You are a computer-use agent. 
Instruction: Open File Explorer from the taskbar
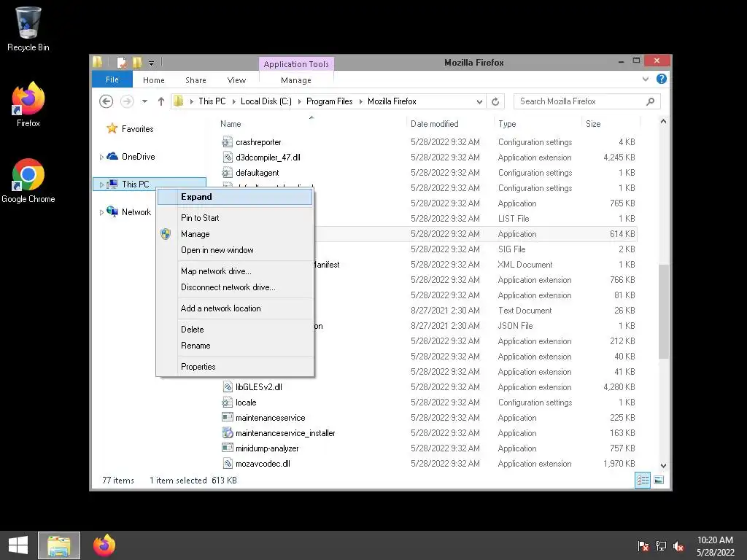pyautogui.click(x=59, y=545)
